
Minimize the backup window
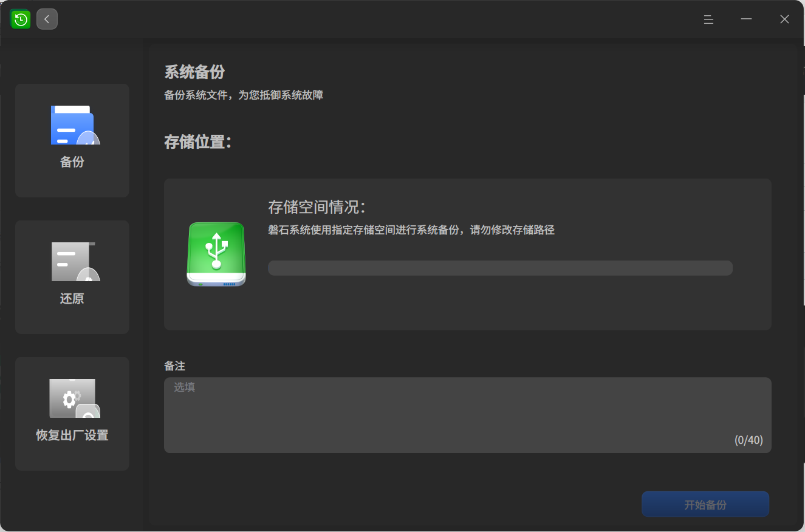tap(746, 19)
